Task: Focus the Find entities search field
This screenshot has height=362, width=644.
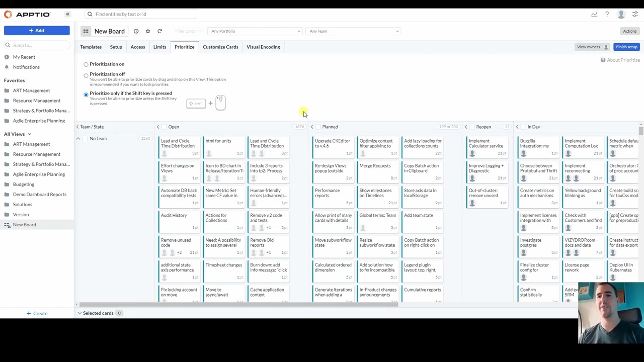Action: tap(141, 14)
